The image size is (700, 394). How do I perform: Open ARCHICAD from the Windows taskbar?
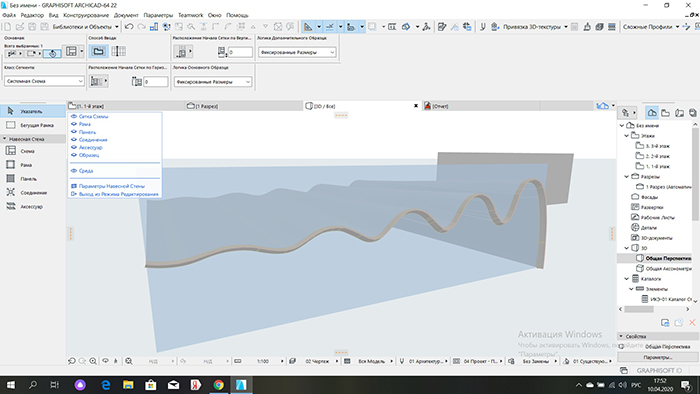[241, 385]
